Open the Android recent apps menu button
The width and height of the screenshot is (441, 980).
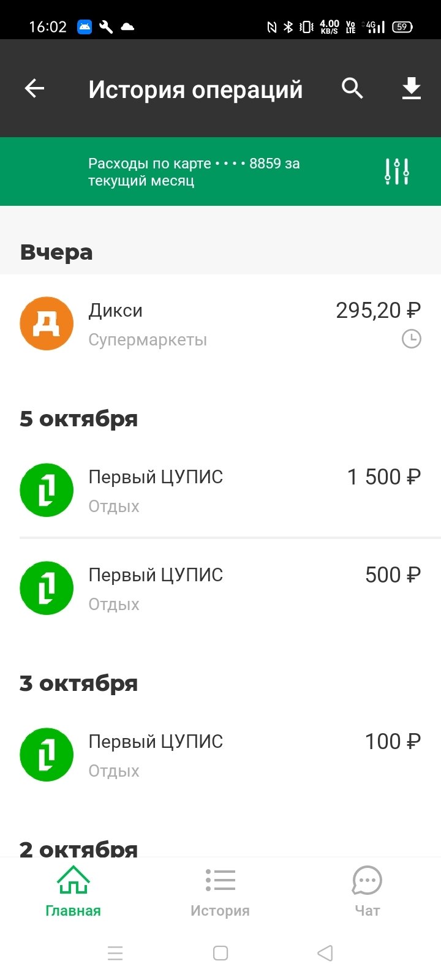pos(115,953)
